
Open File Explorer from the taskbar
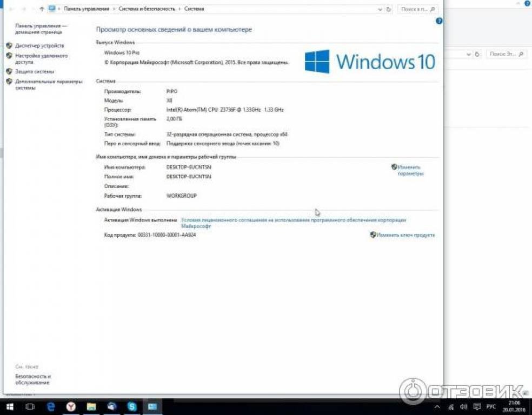[x=91, y=406]
